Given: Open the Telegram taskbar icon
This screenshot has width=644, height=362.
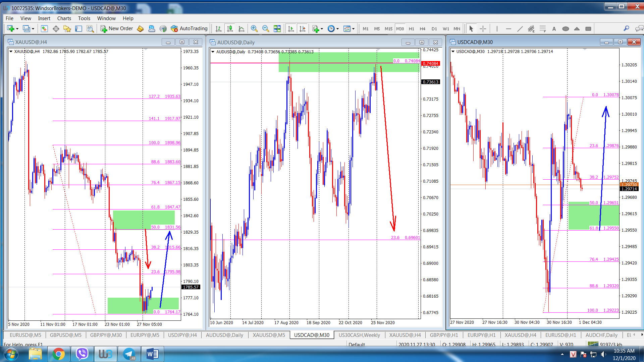Looking at the screenshot, I should click(x=129, y=354).
